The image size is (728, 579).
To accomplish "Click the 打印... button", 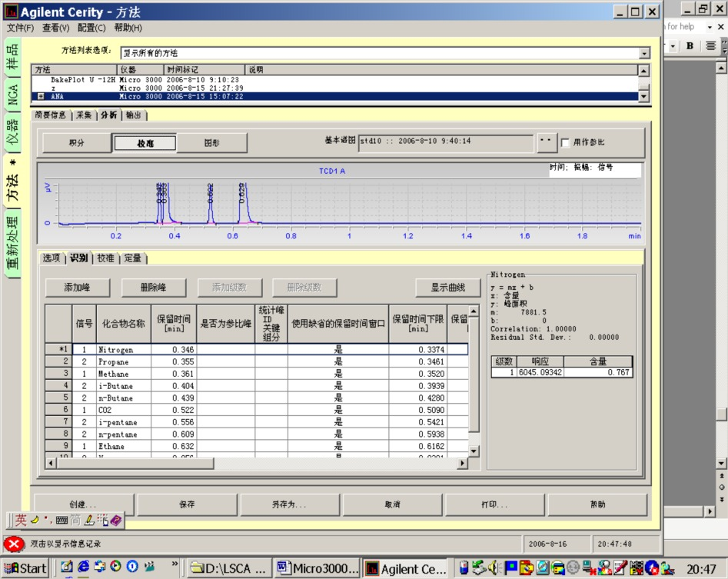I will coord(494,504).
